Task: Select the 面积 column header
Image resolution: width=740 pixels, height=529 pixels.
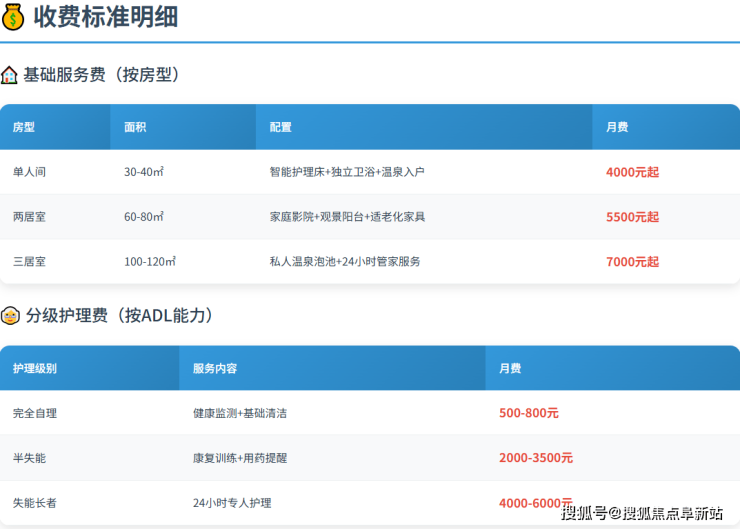Action: pos(135,127)
